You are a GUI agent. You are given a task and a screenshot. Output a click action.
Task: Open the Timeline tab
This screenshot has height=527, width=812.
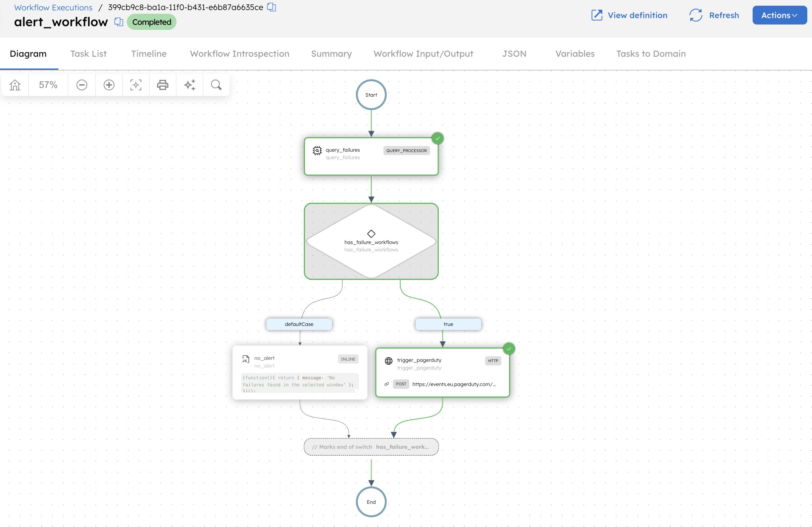(x=149, y=54)
